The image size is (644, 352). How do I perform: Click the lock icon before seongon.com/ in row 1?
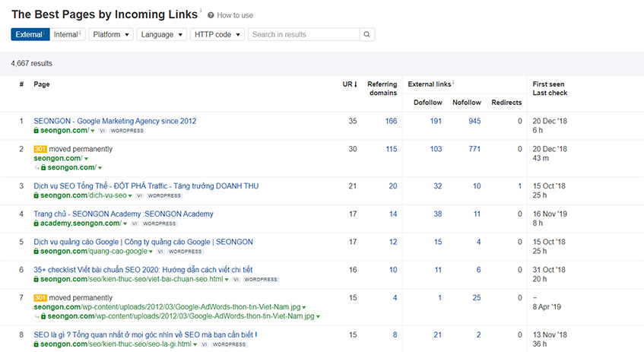[36, 130]
